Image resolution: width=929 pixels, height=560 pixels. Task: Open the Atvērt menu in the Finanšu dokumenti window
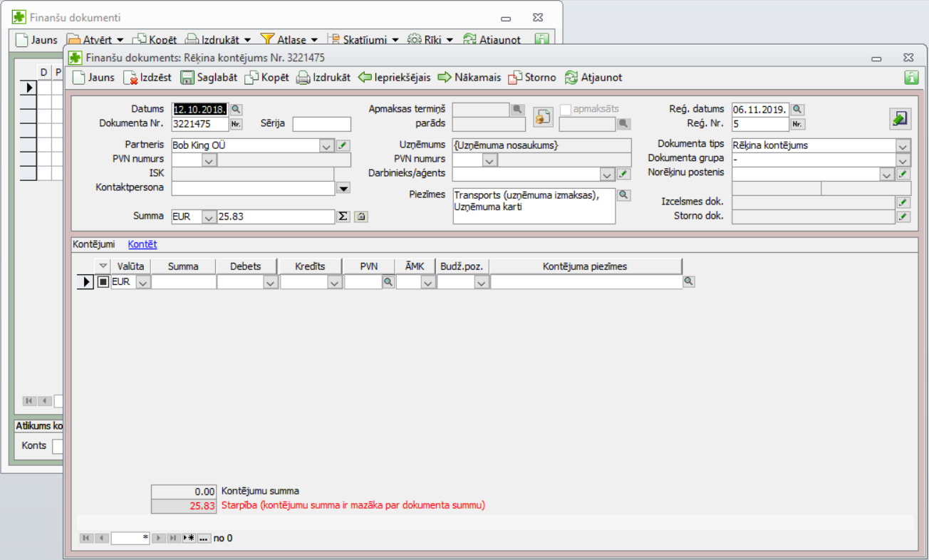pos(95,40)
